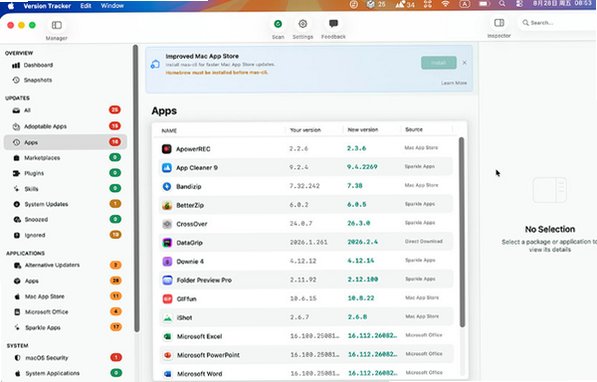Select Downie 4 version 4.12.12 text
This screenshot has height=382, width=597.
[303, 261]
